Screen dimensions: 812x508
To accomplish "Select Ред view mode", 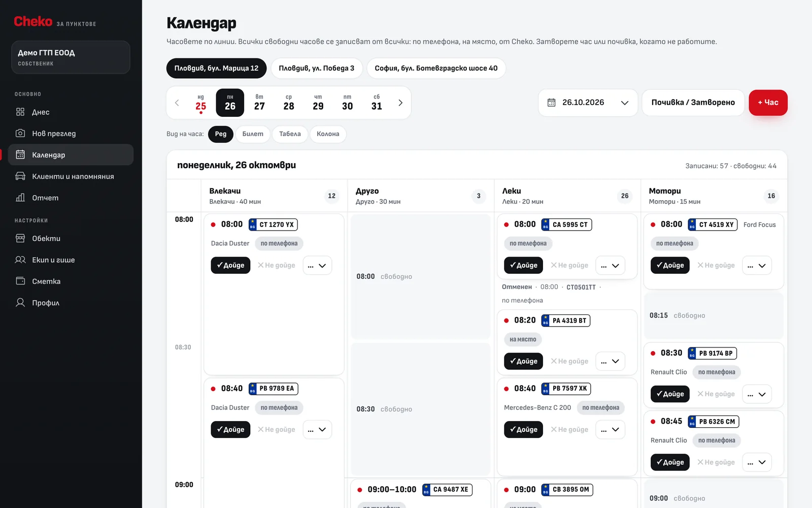I will [x=221, y=134].
